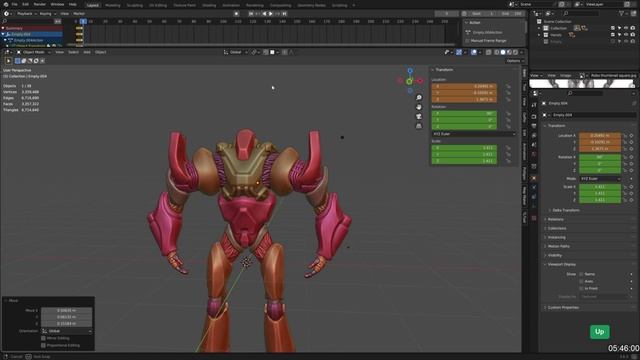
Task: Open the Object Mode dropdown
Action: [x=34, y=52]
